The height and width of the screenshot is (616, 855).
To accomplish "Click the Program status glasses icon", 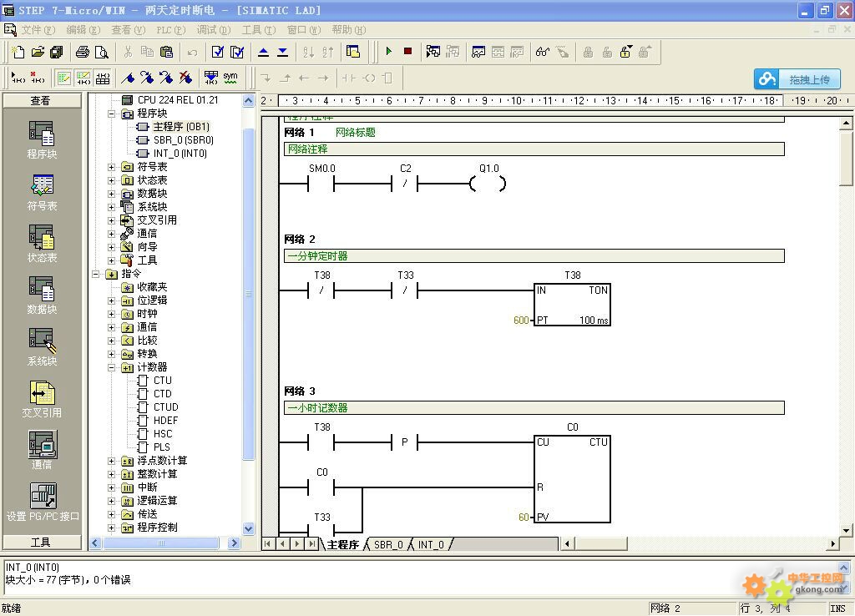I will tap(541, 52).
